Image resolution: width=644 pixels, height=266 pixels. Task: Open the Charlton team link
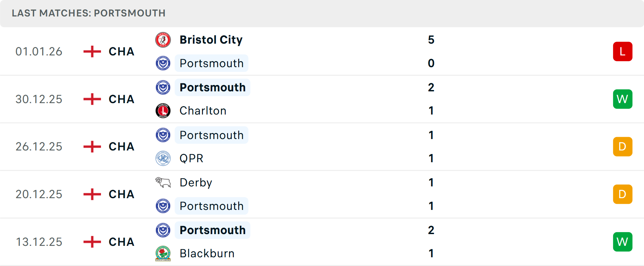click(x=203, y=111)
